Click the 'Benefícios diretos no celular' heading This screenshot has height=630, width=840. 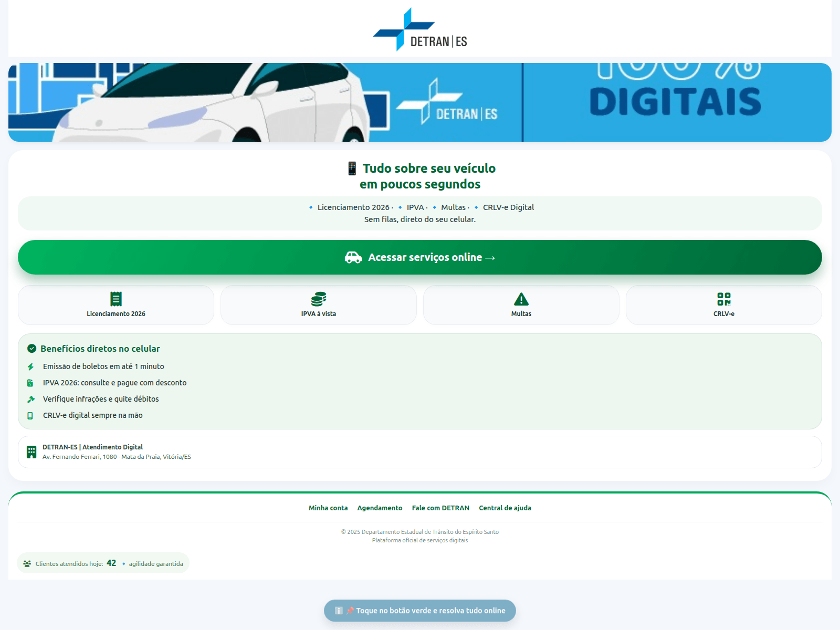click(100, 349)
